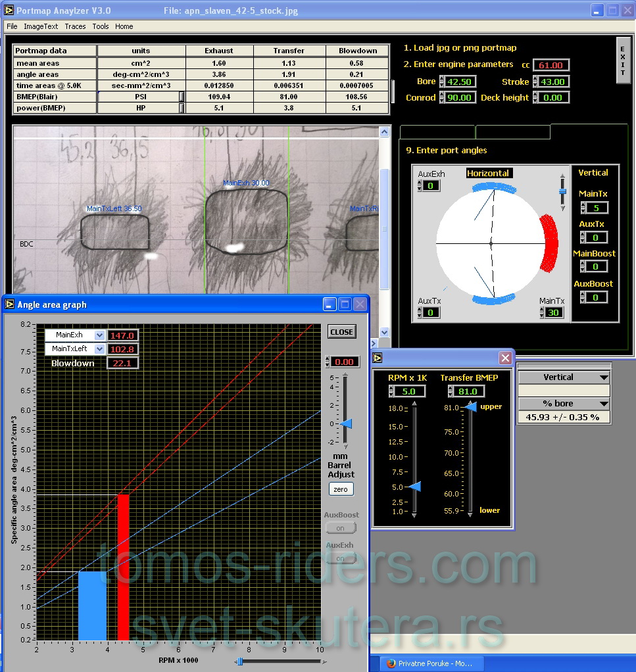This screenshot has width=636, height=672.
Task: Close the RPM/Transfer BMEP dialog
Action: 506,358
